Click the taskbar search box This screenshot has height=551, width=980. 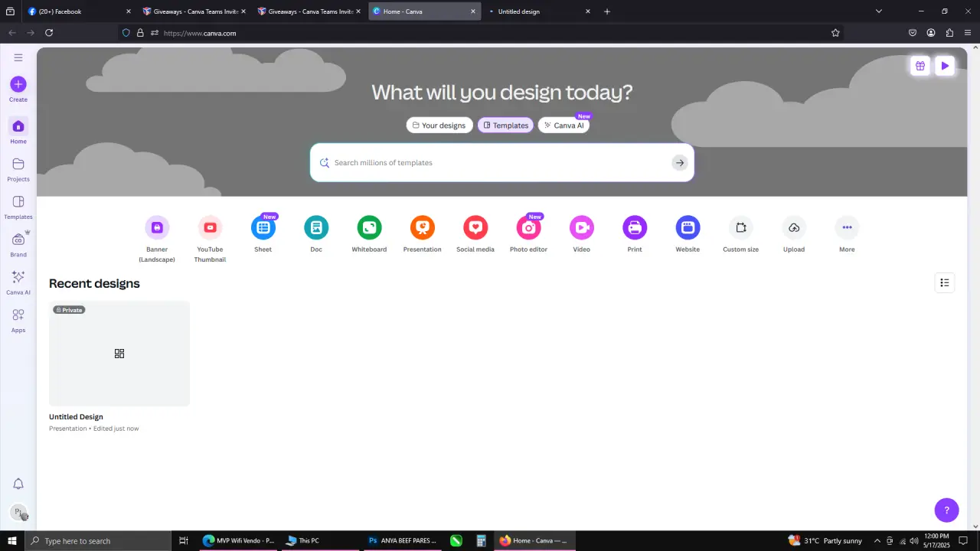click(x=97, y=540)
